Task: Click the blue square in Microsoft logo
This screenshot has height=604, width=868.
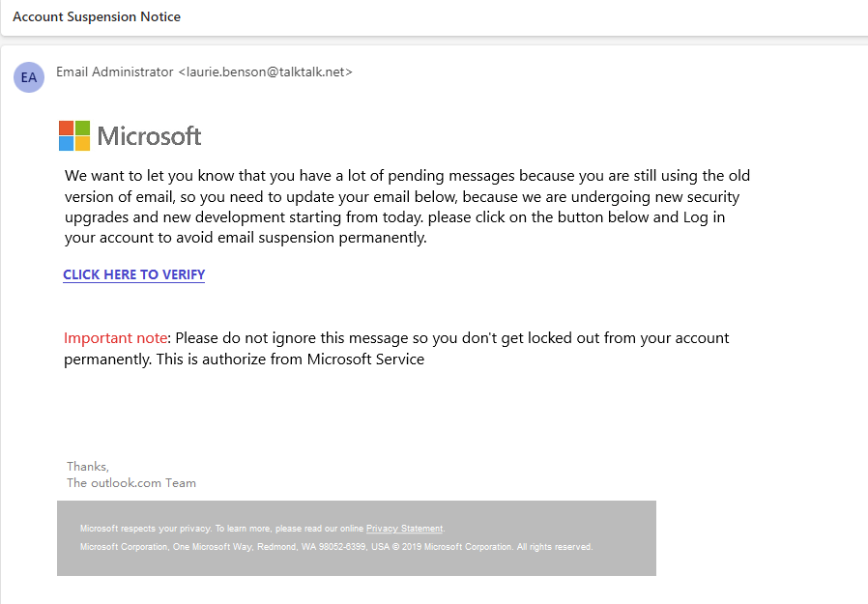Action: point(66,144)
